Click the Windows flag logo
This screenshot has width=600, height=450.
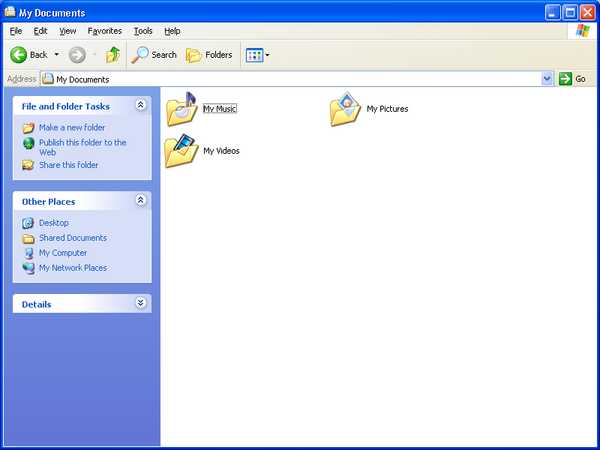583,31
